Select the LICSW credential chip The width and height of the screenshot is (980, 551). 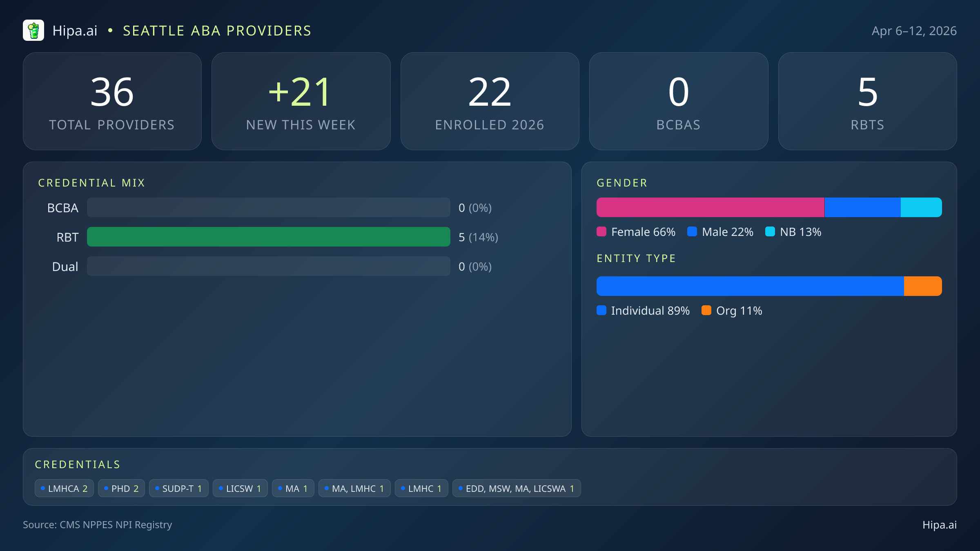240,489
